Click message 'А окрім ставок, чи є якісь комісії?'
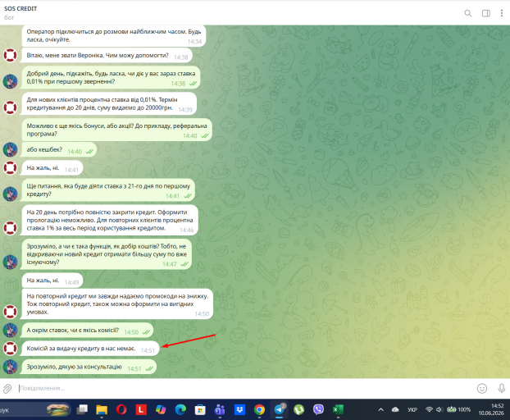This screenshot has height=420, width=510. point(88,331)
